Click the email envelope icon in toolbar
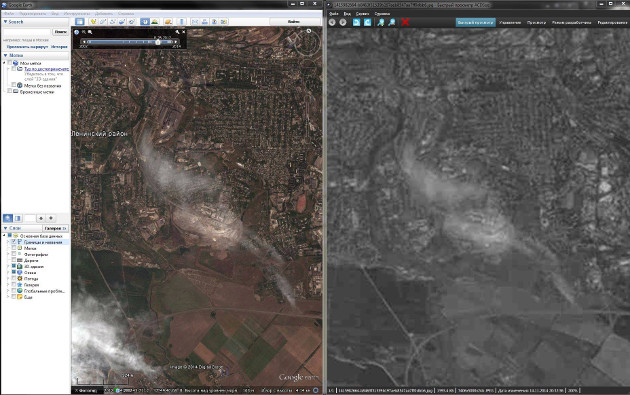Viewport: 630px width, 395px height. [195, 21]
